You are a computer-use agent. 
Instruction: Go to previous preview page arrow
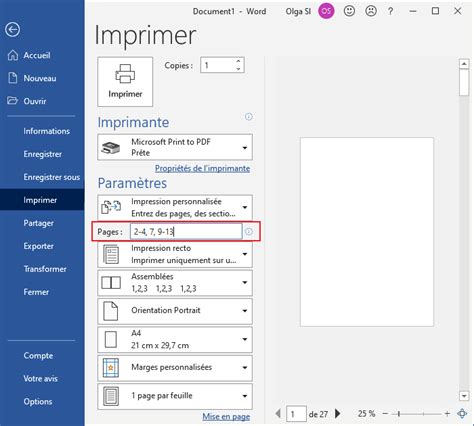click(278, 414)
